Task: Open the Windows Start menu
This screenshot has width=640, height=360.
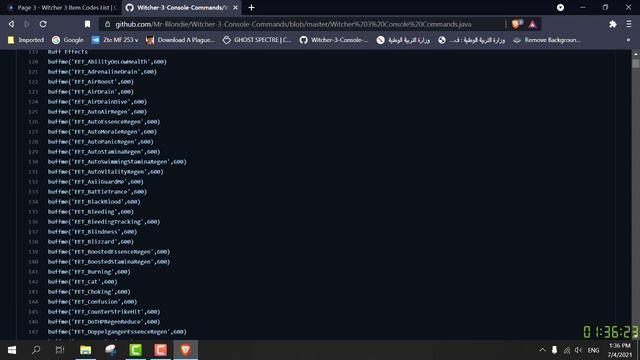Action: coord(12,350)
